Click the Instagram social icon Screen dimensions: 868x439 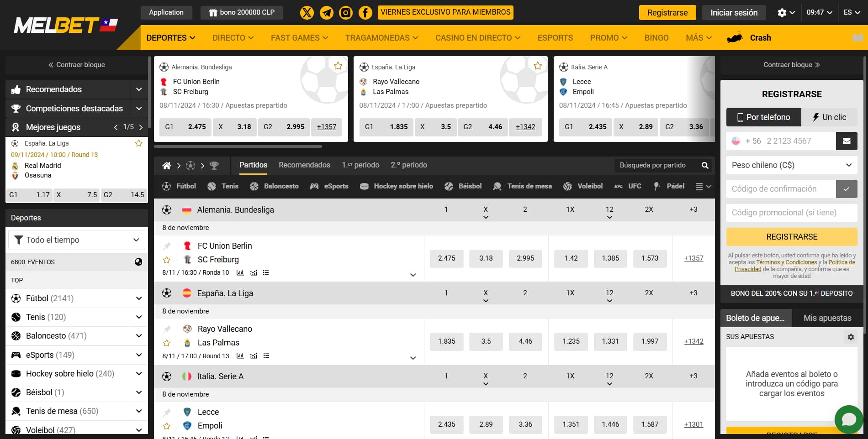point(346,12)
